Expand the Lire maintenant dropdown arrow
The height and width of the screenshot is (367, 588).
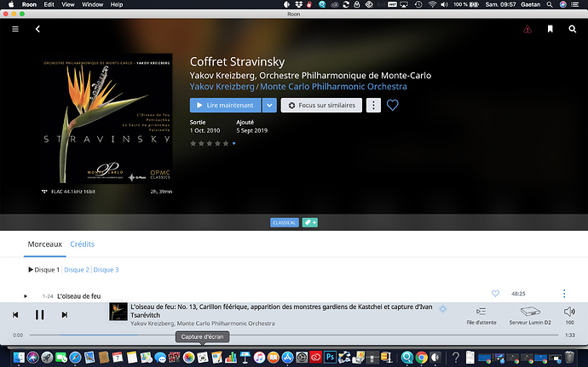click(x=269, y=106)
